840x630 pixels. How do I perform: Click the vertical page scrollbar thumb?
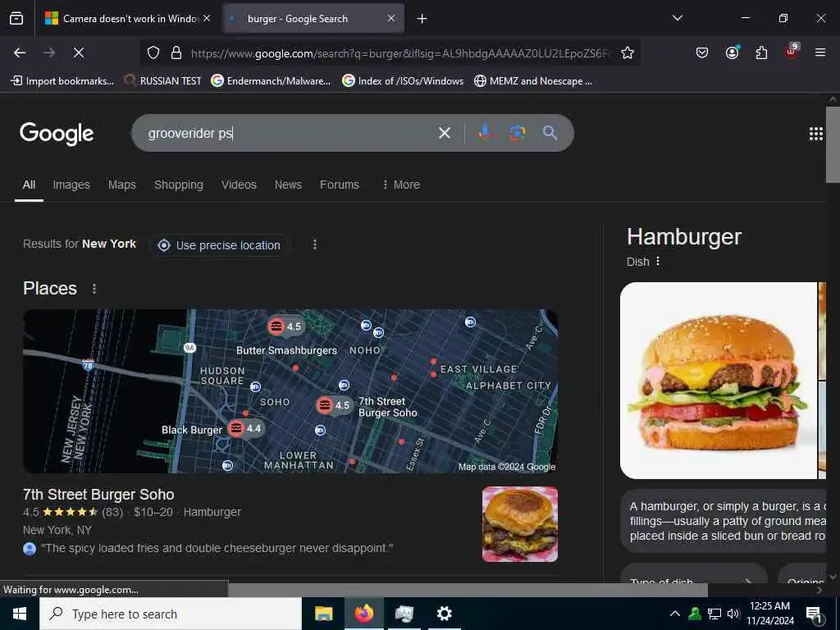pos(833,144)
